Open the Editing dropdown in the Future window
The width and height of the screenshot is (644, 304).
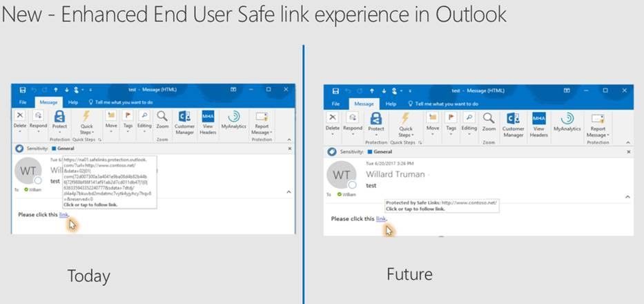469,124
